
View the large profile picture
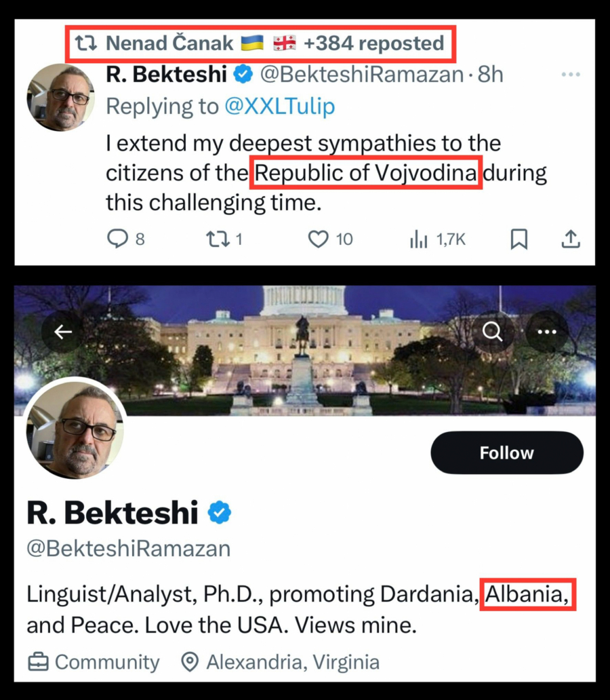[x=75, y=428]
